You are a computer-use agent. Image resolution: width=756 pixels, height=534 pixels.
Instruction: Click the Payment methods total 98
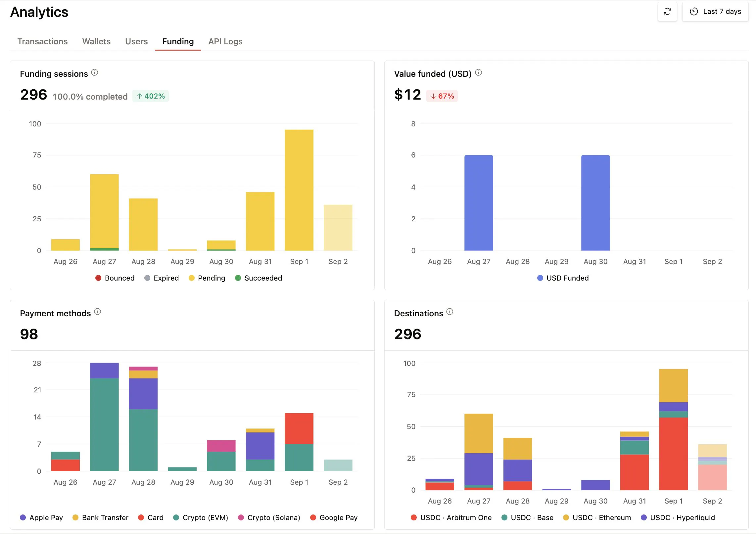pyautogui.click(x=29, y=334)
